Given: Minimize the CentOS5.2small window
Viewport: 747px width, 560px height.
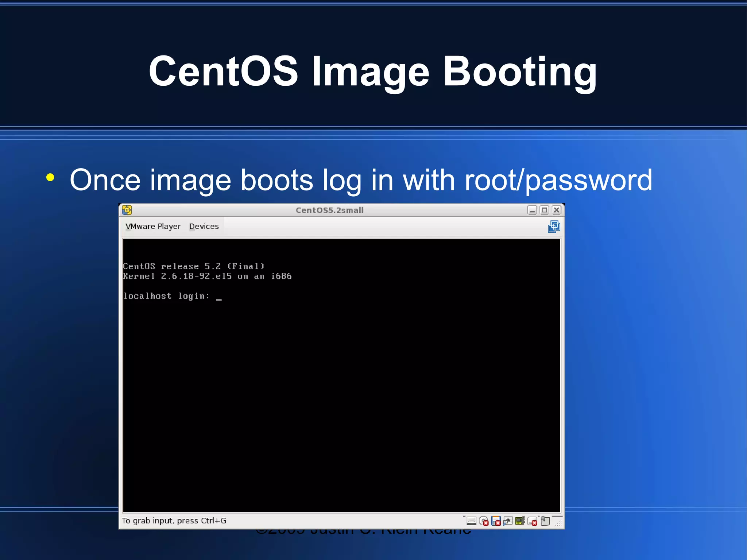Looking at the screenshot, I should tap(532, 210).
